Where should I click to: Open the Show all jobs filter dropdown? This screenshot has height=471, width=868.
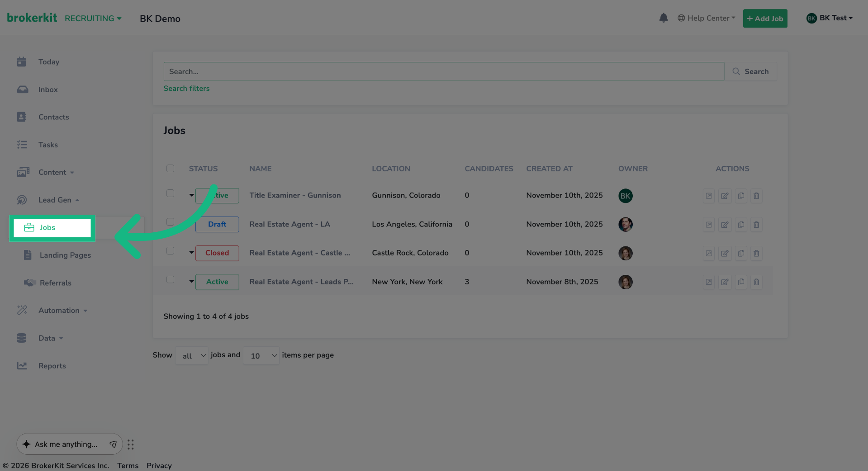click(192, 356)
